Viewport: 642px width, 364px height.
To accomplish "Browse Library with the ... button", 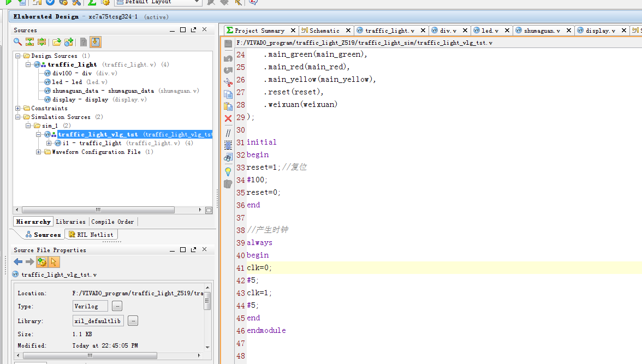I will [133, 320].
